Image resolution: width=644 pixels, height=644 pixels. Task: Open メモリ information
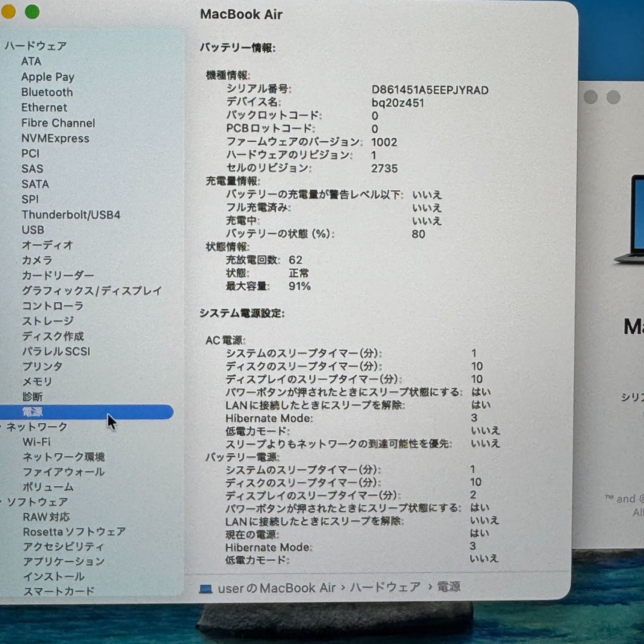tap(37, 381)
